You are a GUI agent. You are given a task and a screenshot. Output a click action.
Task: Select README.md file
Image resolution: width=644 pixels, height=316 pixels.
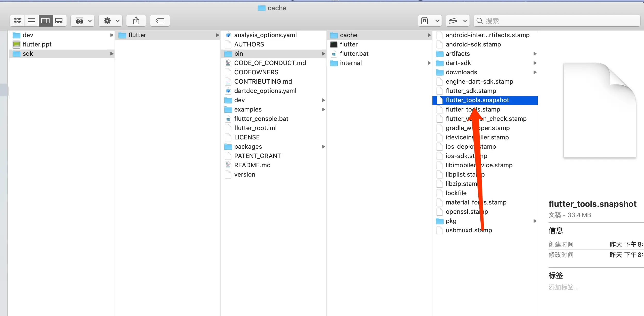(x=252, y=165)
